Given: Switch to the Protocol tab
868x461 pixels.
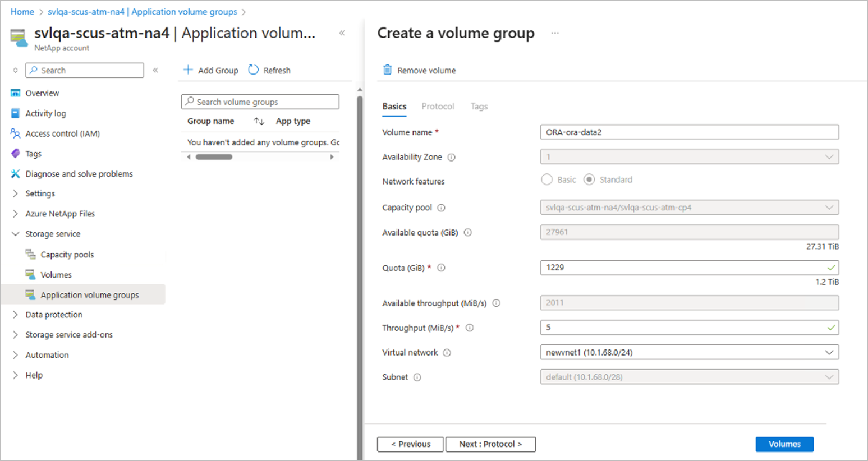Looking at the screenshot, I should pos(438,107).
